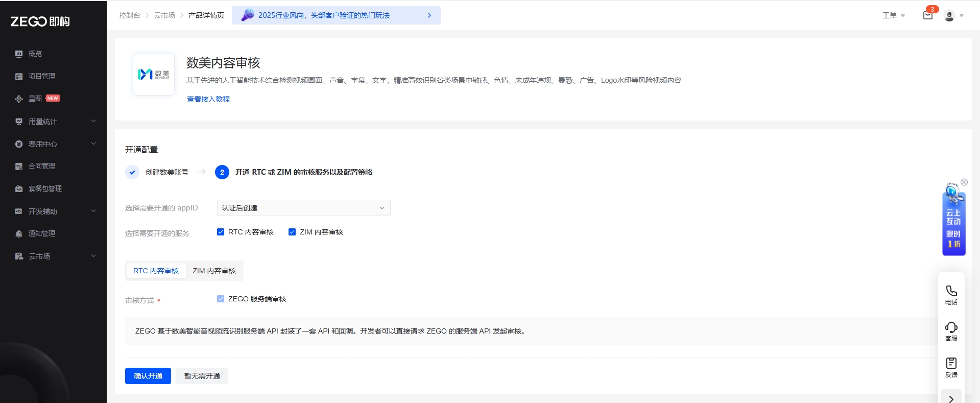The width and height of the screenshot is (980, 403).
Task: Open the 查看接入教程 link
Action: (208, 99)
